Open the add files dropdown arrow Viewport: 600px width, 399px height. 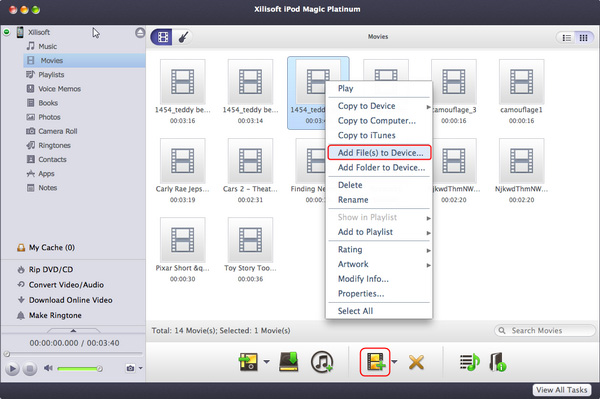point(394,362)
